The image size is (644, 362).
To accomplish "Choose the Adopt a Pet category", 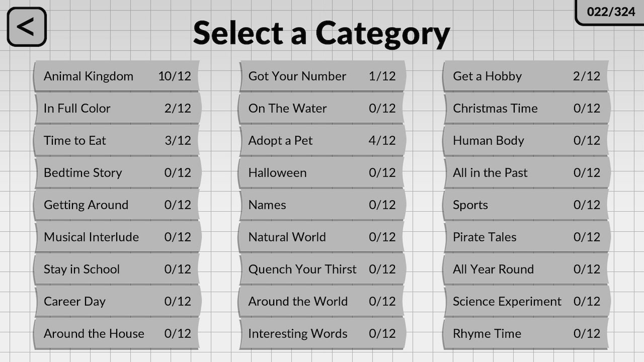I will point(322,141).
